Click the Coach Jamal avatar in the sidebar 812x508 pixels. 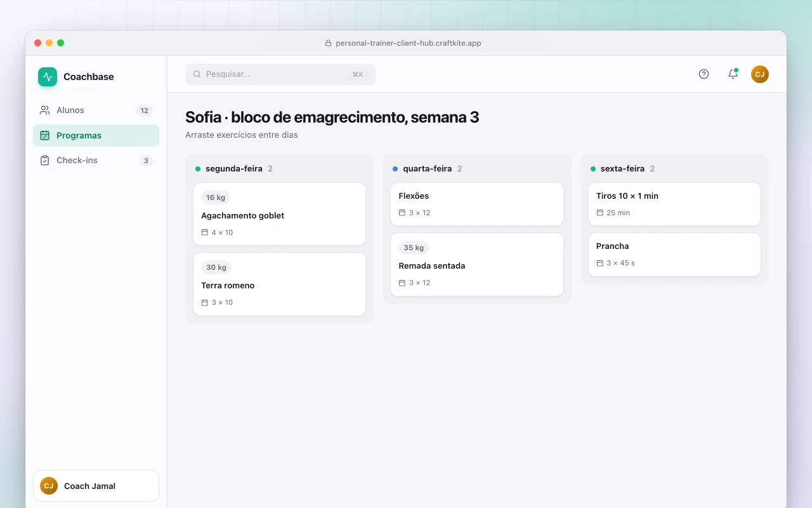49,486
